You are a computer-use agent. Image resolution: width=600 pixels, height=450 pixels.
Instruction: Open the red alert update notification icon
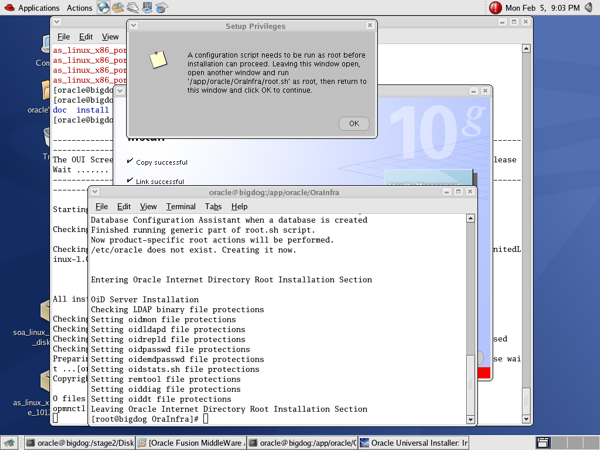[495, 8]
